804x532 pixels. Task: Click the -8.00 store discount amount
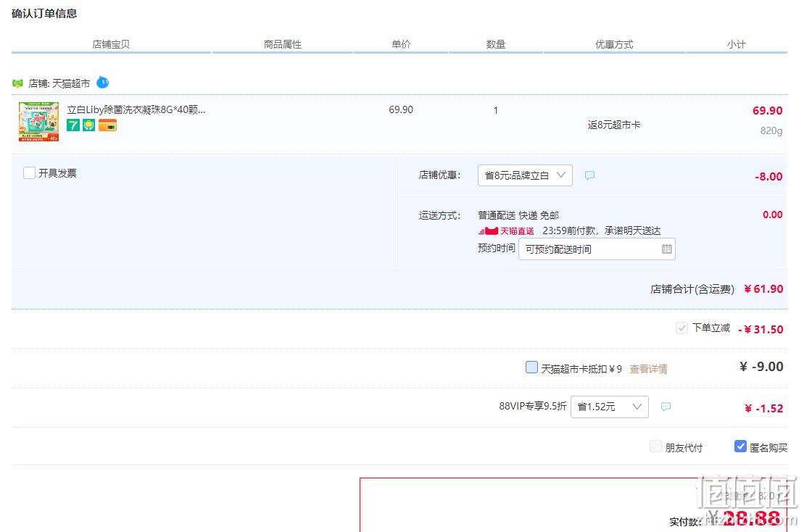pos(768,177)
